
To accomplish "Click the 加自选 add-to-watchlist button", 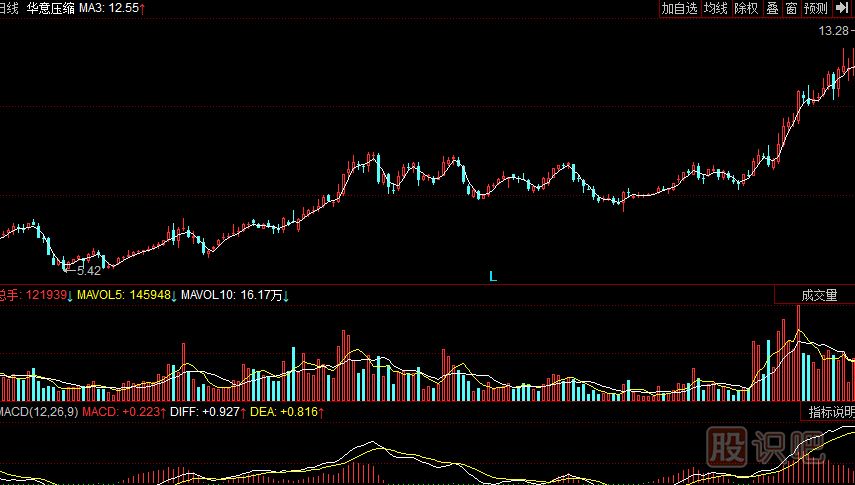I will pyautogui.click(x=679, y=8).
